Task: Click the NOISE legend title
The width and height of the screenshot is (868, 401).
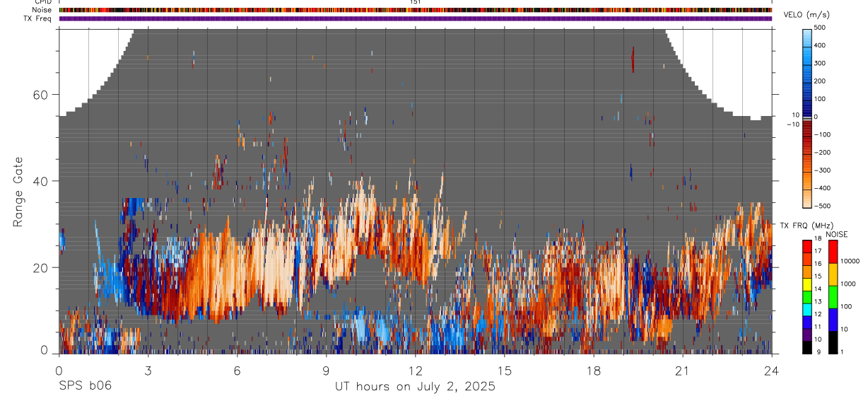Action: [836, 234]
